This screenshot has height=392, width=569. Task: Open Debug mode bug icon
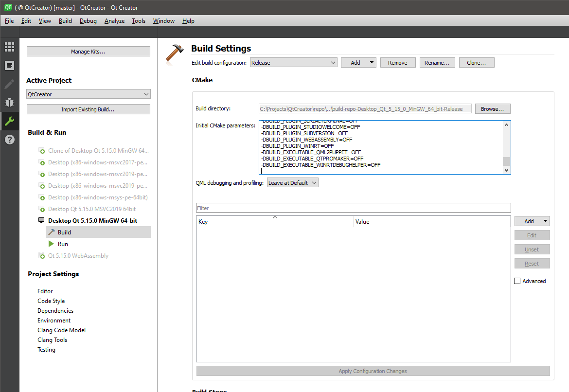tap(9, 103)
